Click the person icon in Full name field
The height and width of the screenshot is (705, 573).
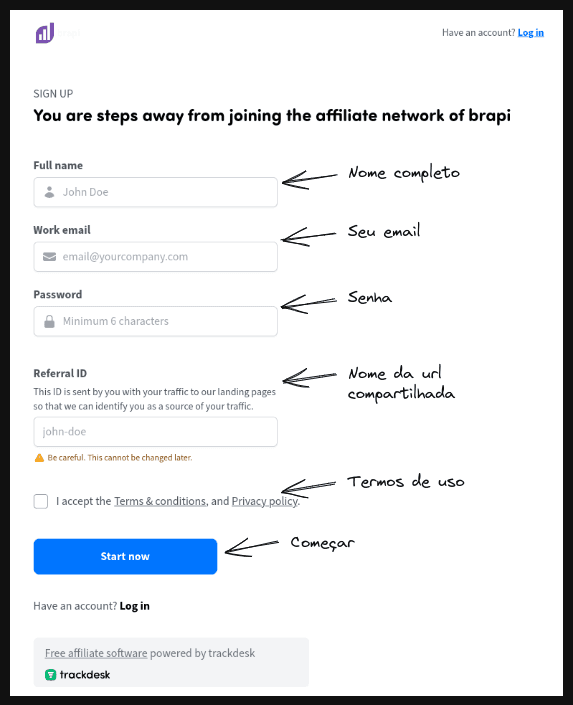coord(49,192)
